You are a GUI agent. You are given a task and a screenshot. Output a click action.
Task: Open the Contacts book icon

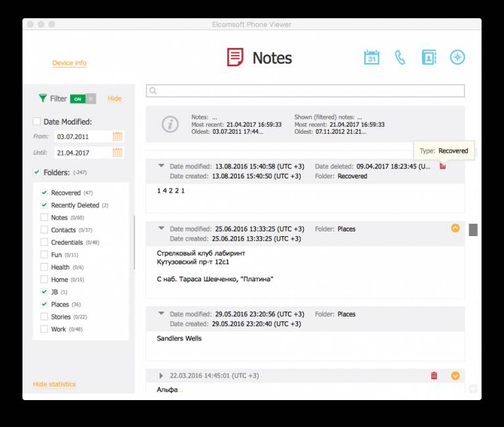[429, 57]
